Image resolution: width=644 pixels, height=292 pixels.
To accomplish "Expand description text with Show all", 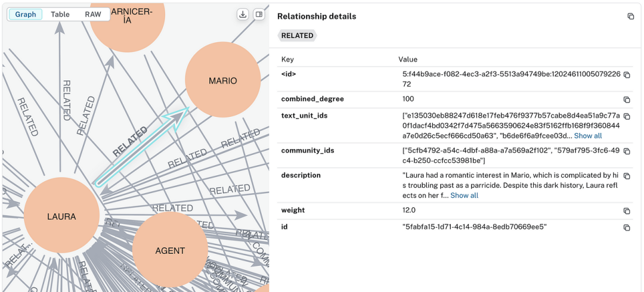I will click(464, 195).
